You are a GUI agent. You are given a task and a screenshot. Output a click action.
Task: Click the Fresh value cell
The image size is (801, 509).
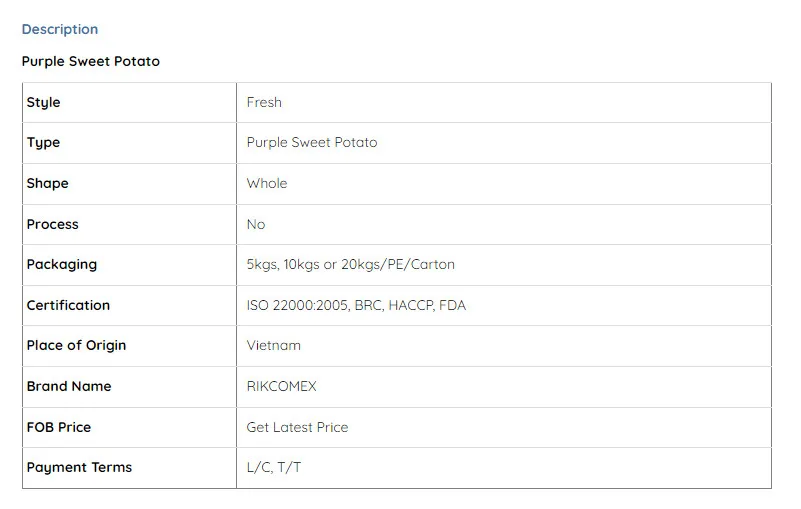(x=264, y=102)
